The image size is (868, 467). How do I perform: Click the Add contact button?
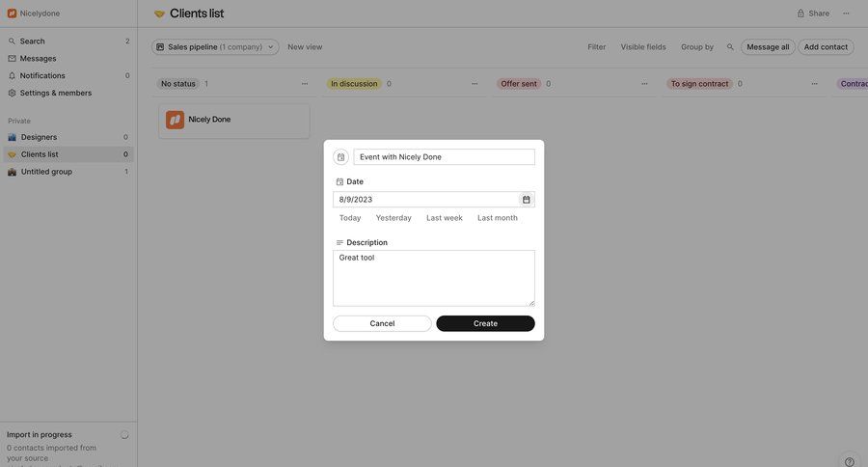[826, 47]
